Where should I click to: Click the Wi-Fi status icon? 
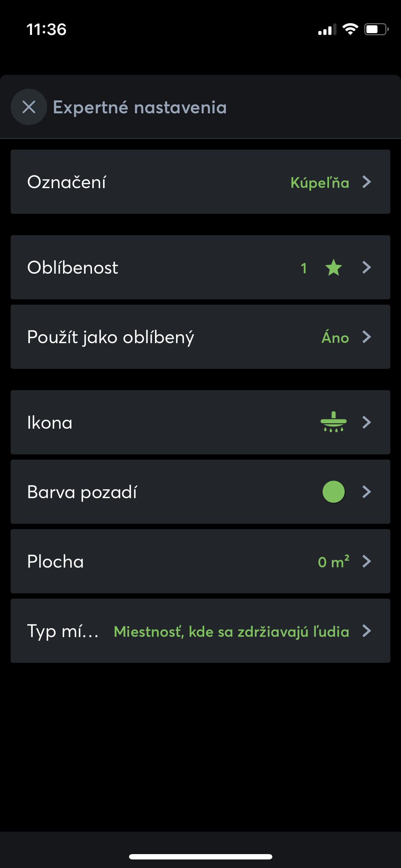tap(350, 29)
